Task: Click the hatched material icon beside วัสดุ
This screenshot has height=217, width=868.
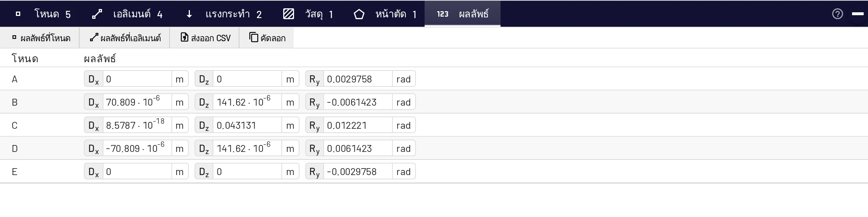Action: pos(288,14)
